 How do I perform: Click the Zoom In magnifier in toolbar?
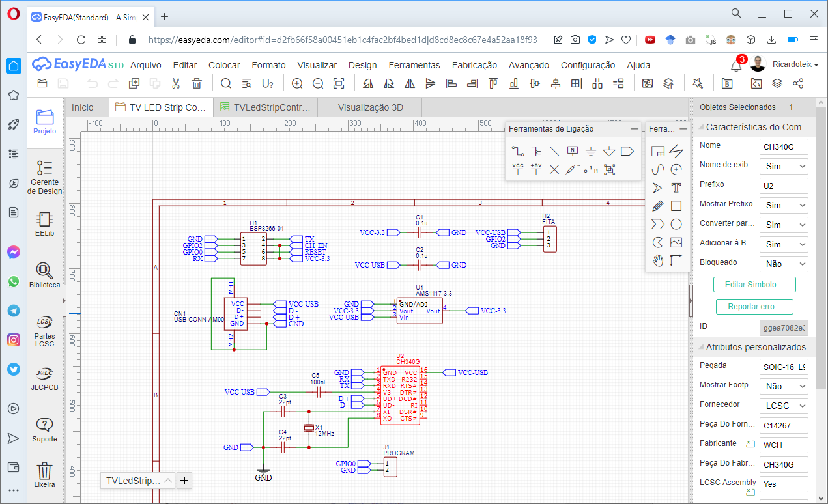click(x=297, y=83)
